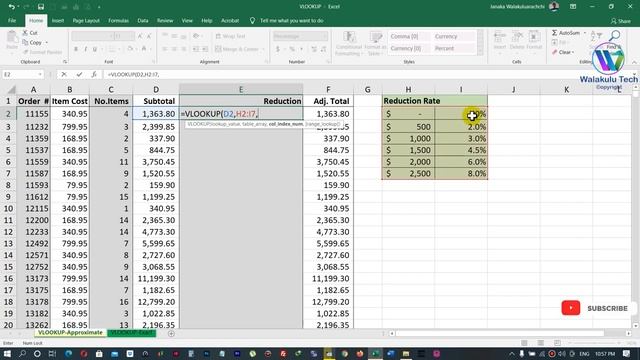Open the File menu tab
The width and height of the screenshot is (640, 360).
pos(12,20)
